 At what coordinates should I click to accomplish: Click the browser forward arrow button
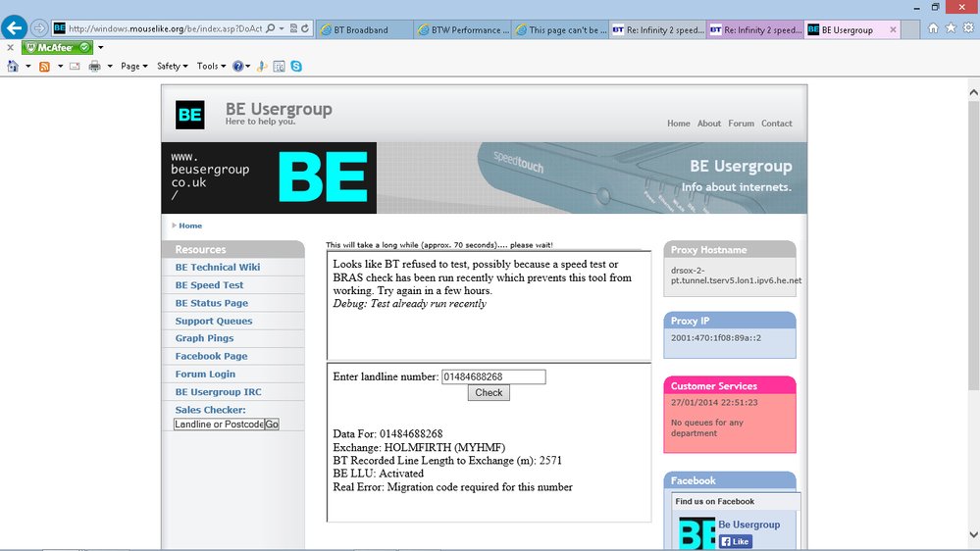(x=39, y=28)
